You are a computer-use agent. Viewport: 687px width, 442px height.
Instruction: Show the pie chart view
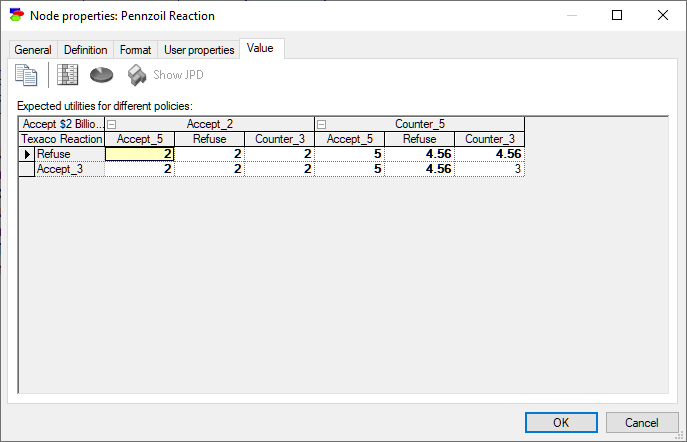(x=102, y=75)
